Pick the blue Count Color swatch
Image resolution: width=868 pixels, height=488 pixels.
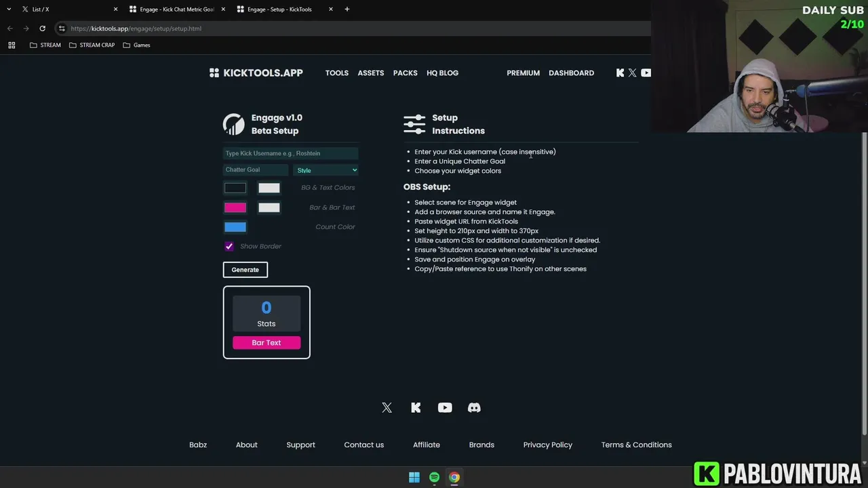coord(235,227)
